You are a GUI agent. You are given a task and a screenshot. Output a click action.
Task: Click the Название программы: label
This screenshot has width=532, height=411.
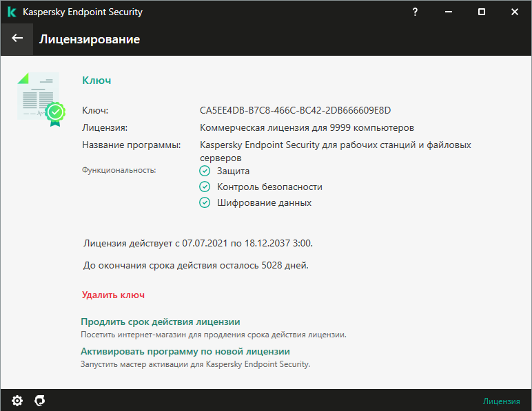pos(132,145)
